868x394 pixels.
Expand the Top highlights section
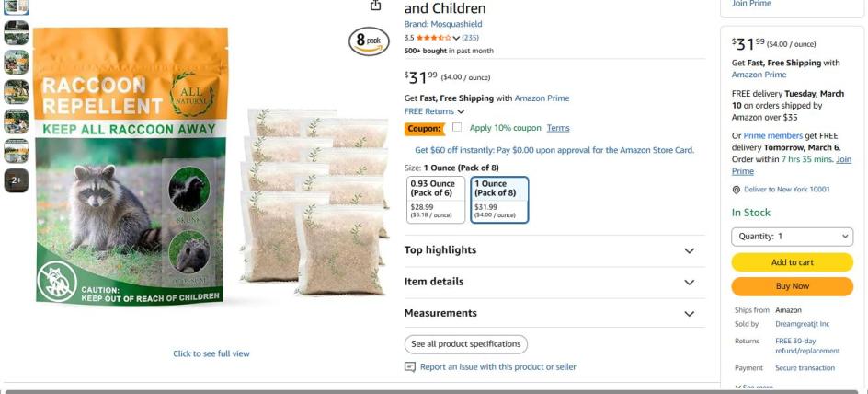[x=550, y=250]
